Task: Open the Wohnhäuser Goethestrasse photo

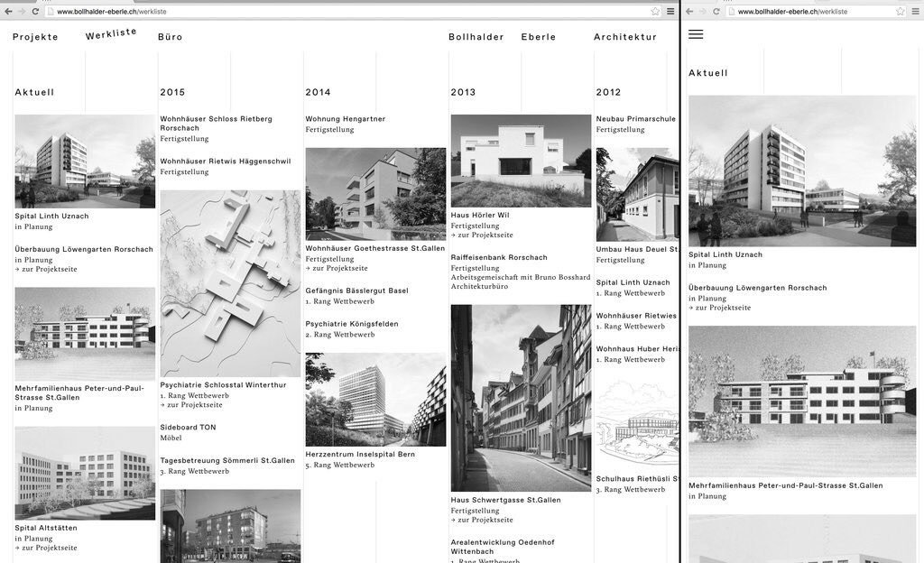Action: (x=376, y=194)
